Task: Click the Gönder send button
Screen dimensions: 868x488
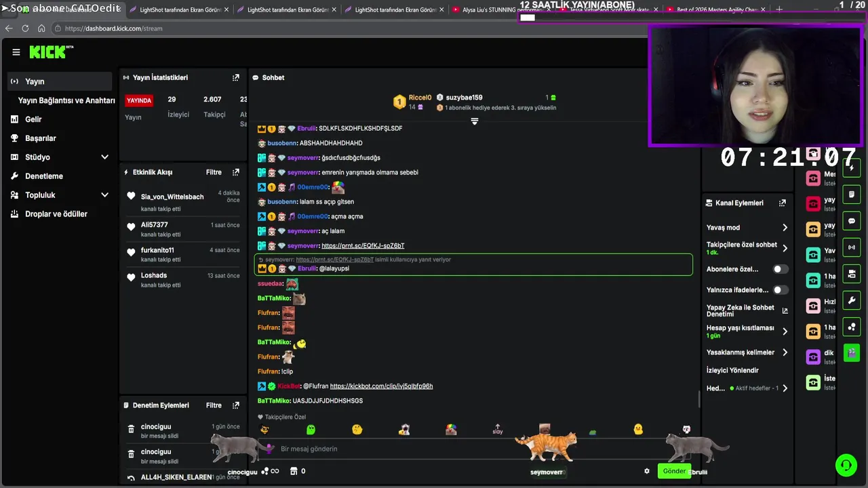Action: [674, 471]
